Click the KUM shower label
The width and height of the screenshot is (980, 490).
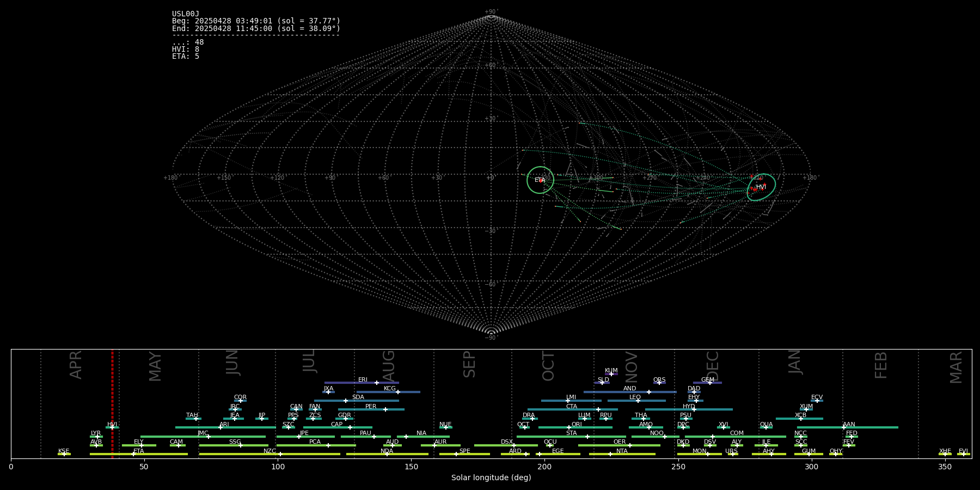point(611,371)
